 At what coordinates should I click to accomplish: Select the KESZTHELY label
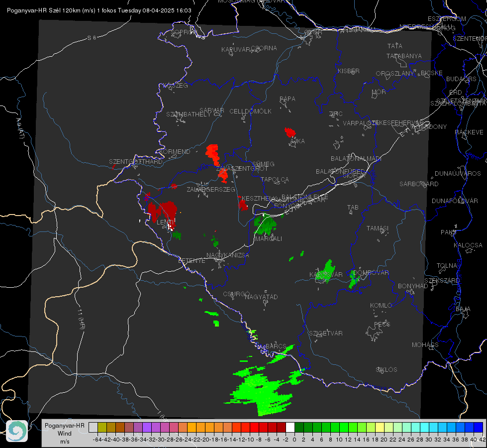coord(259,198)
